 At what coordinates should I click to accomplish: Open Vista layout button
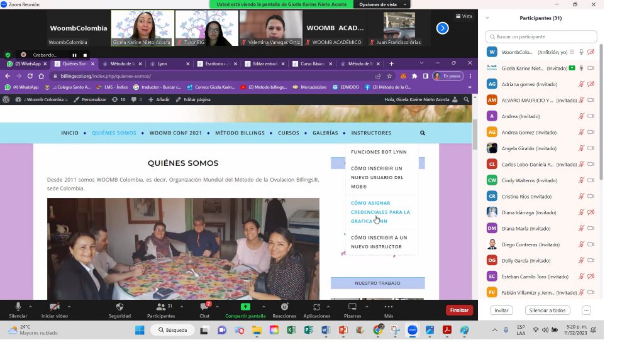[x=464, y=16]
